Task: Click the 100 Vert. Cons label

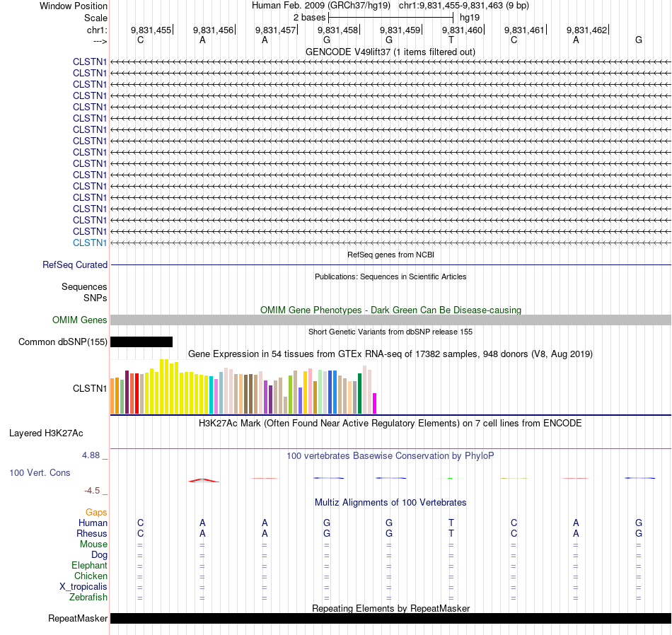Action: click(40, 472)
